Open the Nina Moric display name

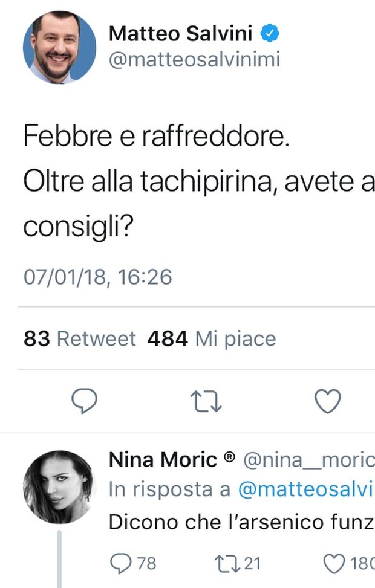[x=162, y=460]
